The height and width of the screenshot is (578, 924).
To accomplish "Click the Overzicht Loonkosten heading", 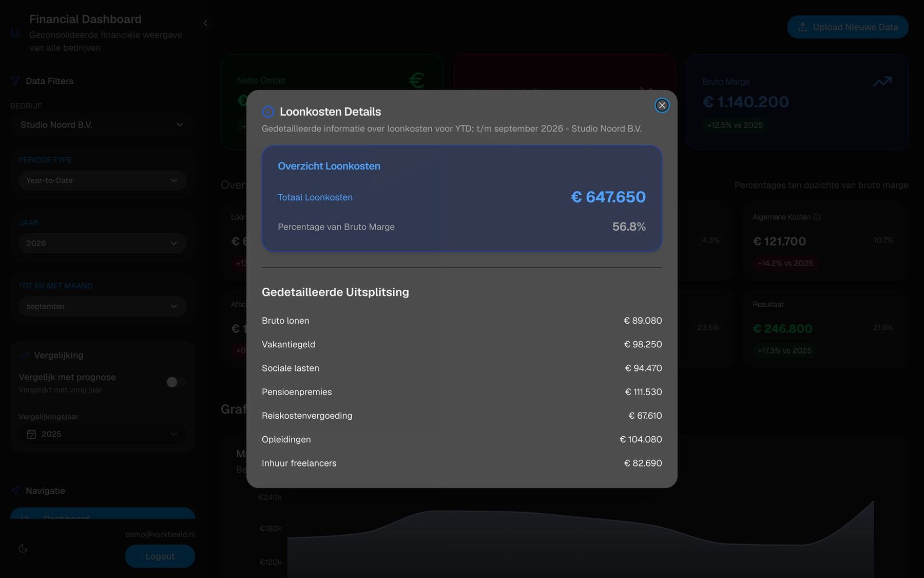I will 329,166.
